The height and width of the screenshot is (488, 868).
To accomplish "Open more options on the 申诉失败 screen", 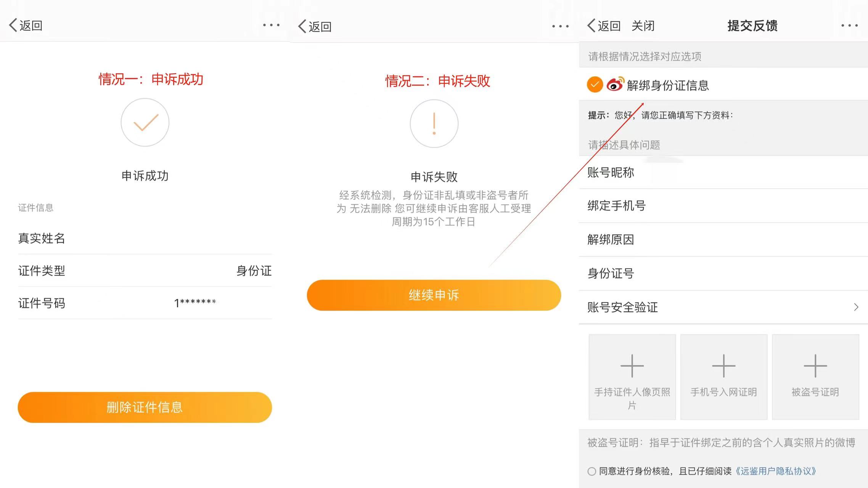I will pos(560,26).
